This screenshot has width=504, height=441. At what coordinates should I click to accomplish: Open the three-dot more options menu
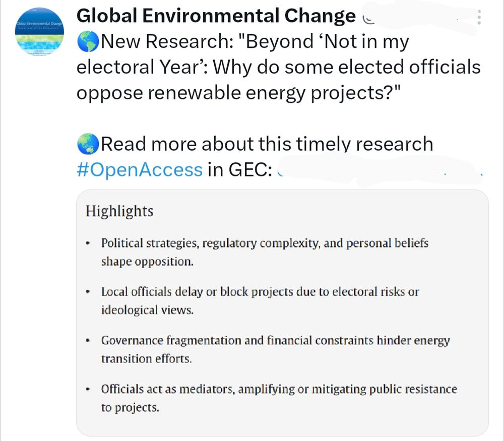click(479, 17)
